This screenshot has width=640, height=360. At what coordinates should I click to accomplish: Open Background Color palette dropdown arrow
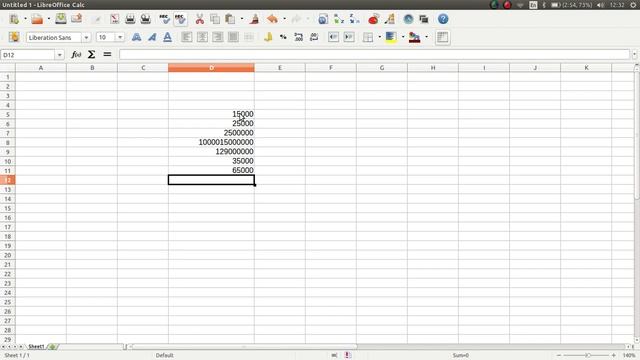tap(402, 37)
